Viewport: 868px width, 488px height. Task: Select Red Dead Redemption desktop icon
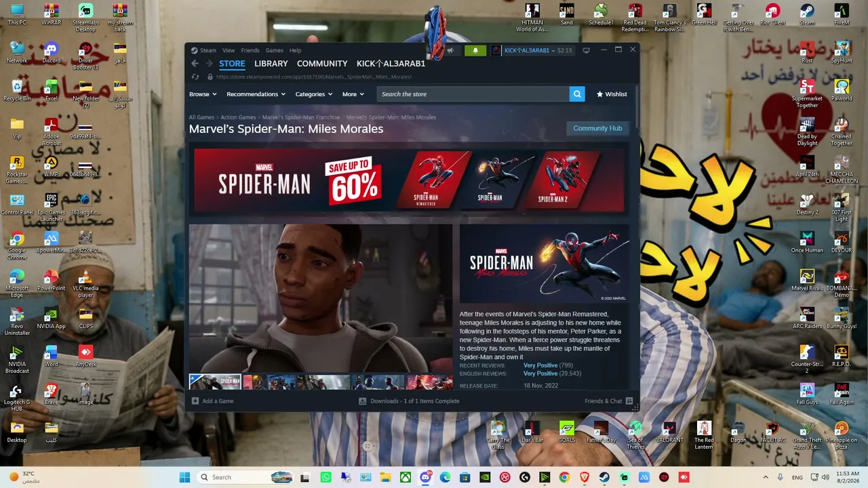(635, 18)
